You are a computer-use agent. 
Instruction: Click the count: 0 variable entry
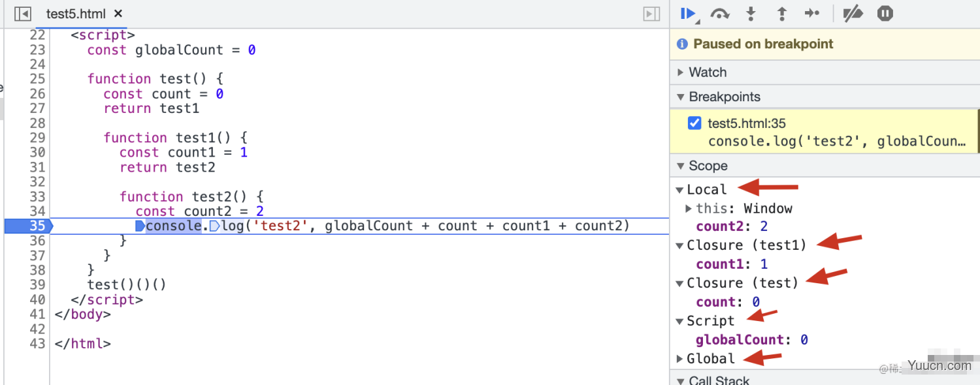click(x=728, y=302)
